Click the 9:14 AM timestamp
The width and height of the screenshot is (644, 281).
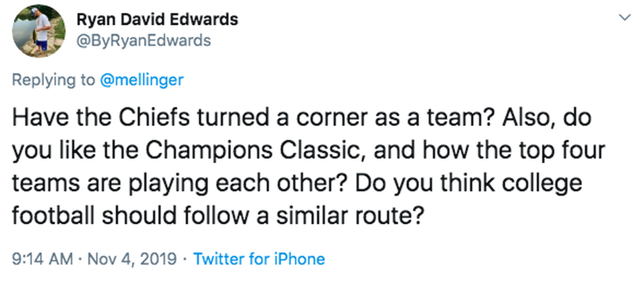[43, 259]
